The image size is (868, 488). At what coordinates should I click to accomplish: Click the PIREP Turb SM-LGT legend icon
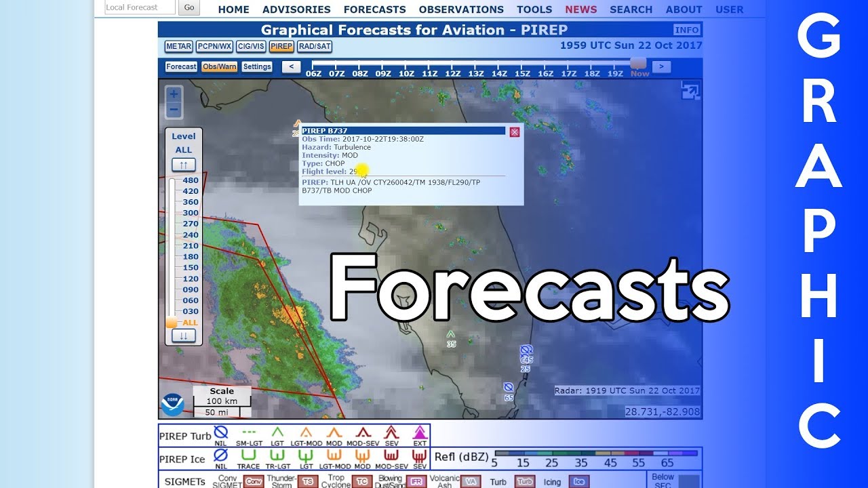pyautogui.click(x=249, y=432)
